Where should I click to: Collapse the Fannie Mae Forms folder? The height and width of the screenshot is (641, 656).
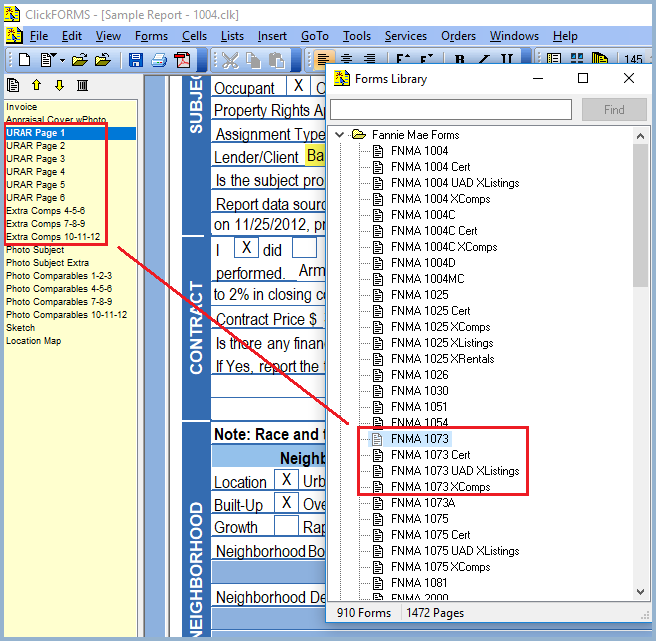[x=340, y=135]
